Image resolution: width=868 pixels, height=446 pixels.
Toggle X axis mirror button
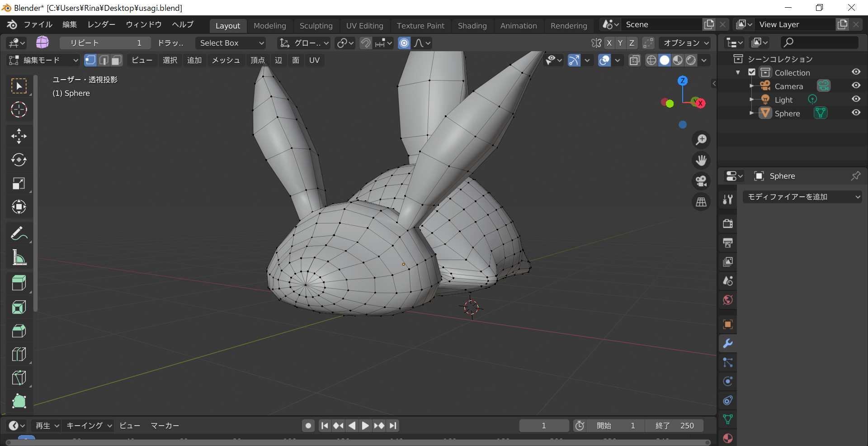coord(609,43)
